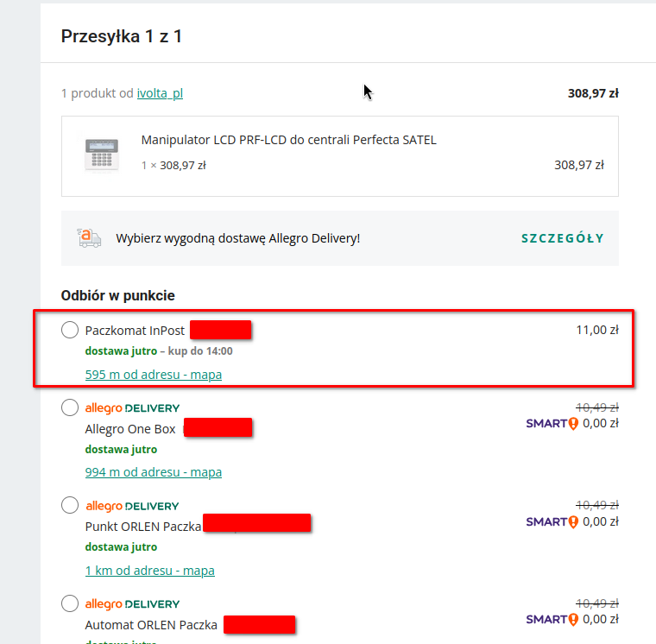This screenshot has height=644, width=656.
Task: Click the product title Manipulator LCD PRF-LCD
Action: coord(288,140)
